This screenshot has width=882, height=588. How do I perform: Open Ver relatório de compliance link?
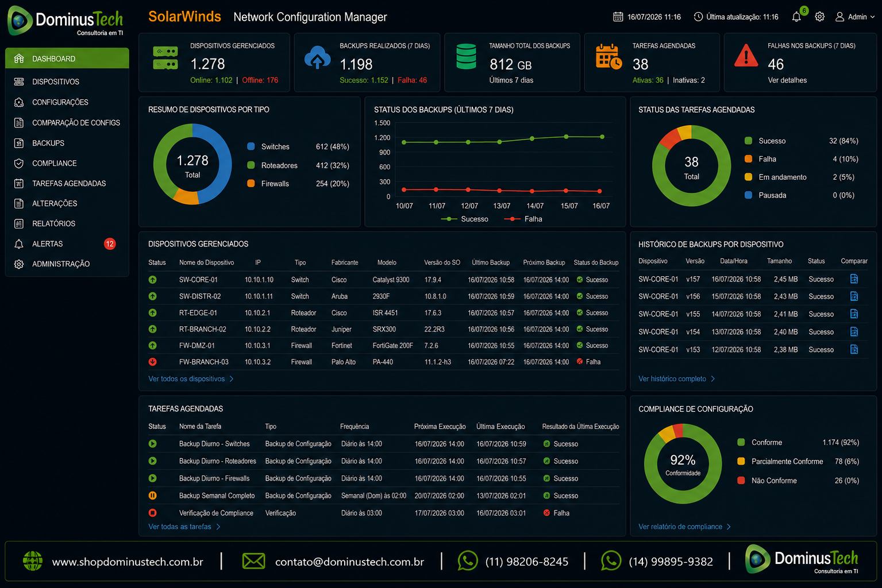pos(684,527)
